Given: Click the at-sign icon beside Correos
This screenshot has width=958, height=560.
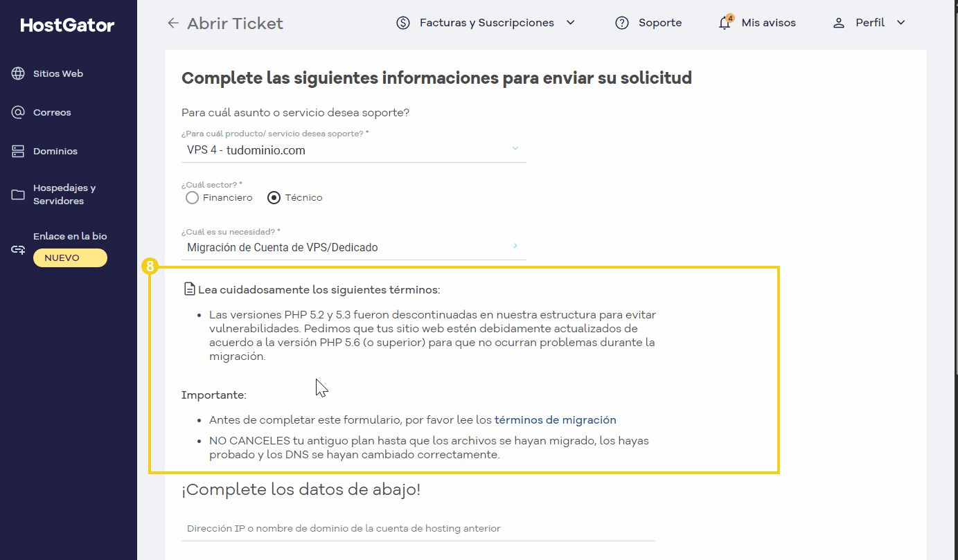Looking at the screenshot, I should pyautogui.click(x=18, y=112).
